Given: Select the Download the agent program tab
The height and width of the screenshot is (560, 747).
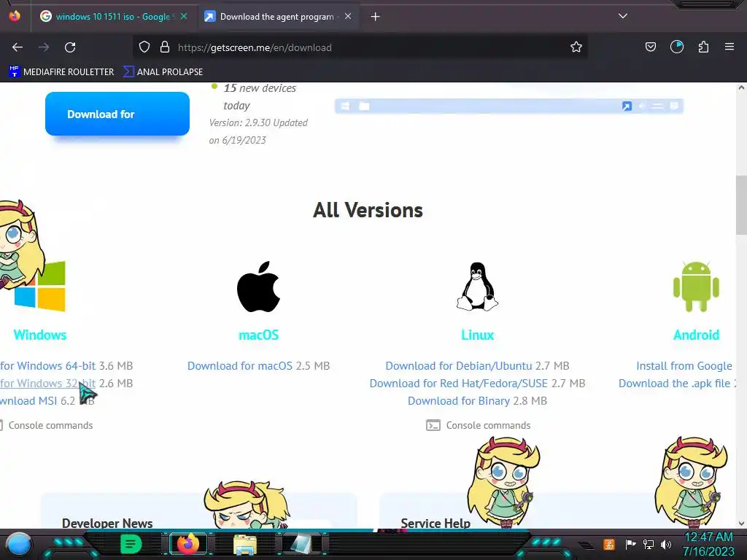Looking at the screenshot, I should (x=276, y=17).
